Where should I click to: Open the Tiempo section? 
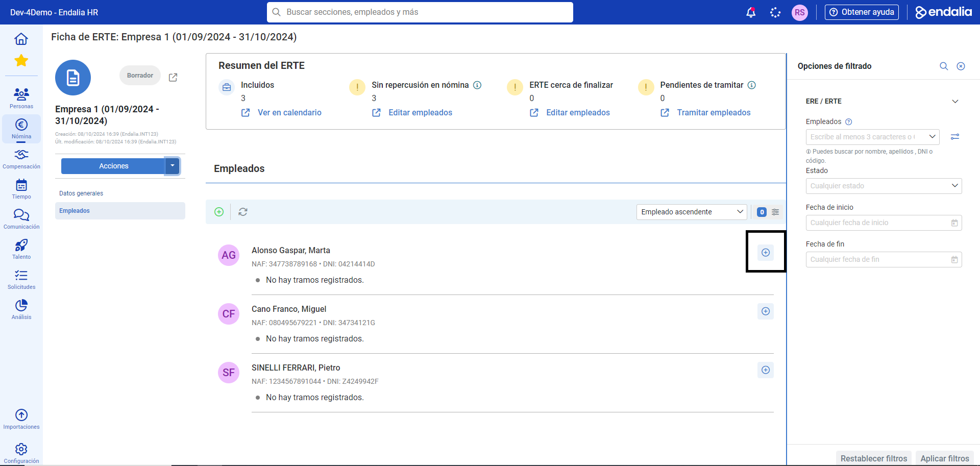coord(21,189)
